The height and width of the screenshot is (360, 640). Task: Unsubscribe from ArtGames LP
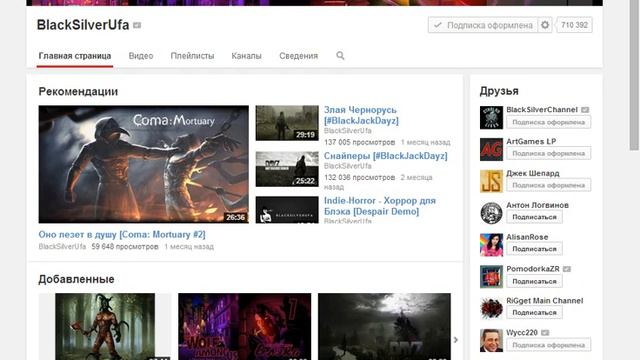coord(549,153)
